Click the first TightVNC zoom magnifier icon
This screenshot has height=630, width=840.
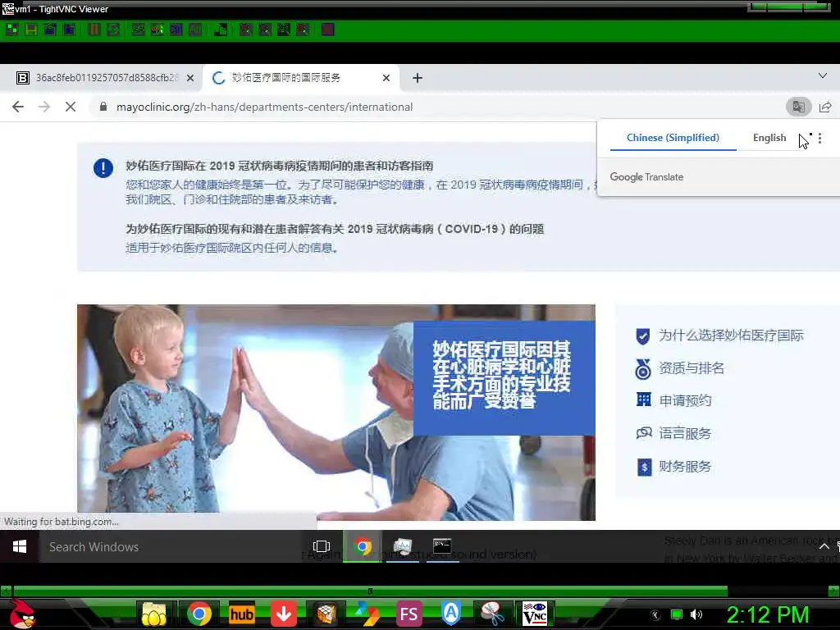pos(245,30)
